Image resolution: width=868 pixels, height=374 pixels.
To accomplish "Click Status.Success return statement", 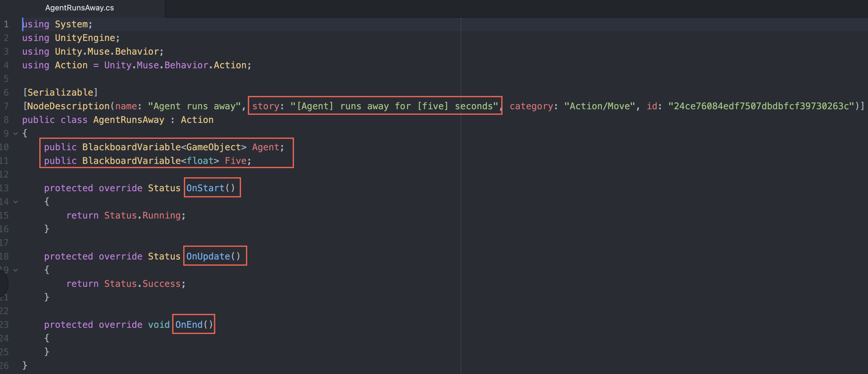I will tap(142, 284).
